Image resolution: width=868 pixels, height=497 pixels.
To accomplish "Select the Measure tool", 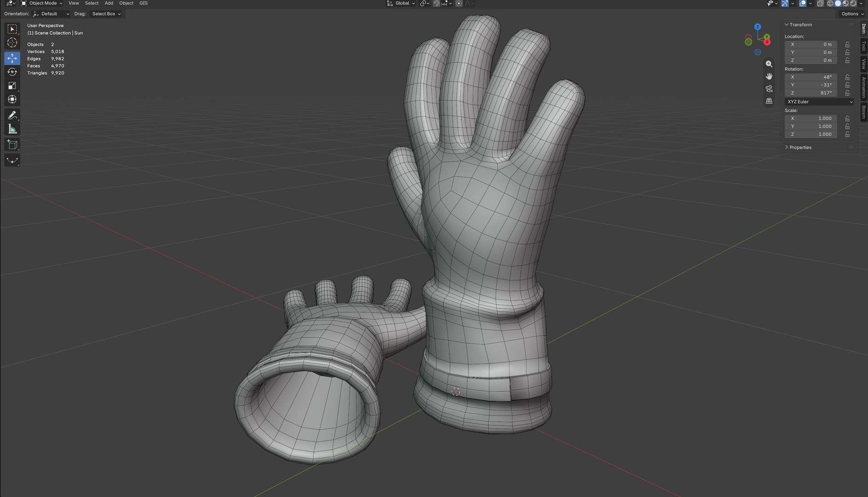I will [12, 129].
